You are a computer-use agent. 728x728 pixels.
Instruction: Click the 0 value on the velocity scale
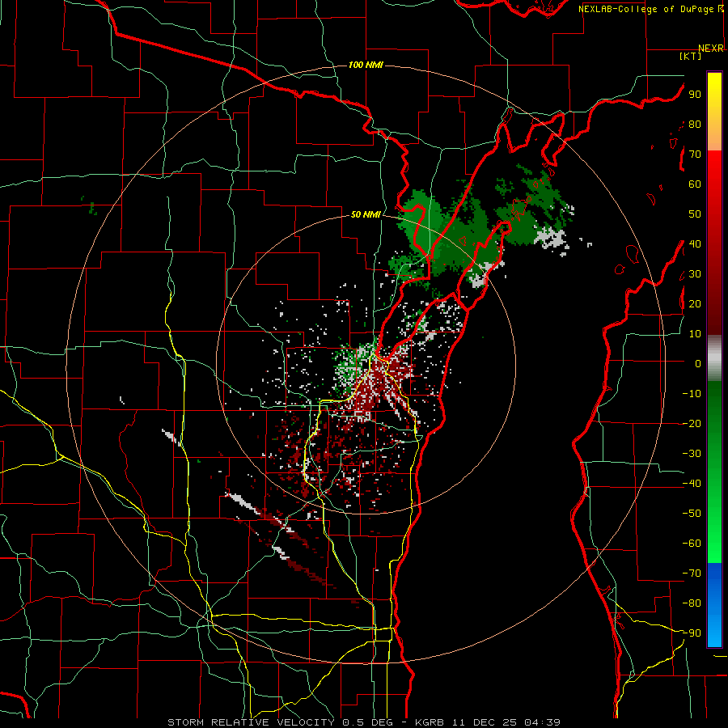click(698, 364)
